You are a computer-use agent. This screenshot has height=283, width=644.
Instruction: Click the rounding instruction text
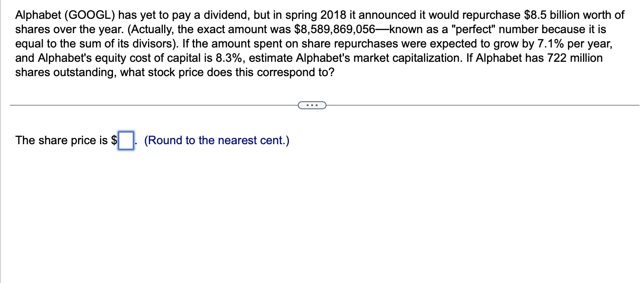(x=216, y=140)
